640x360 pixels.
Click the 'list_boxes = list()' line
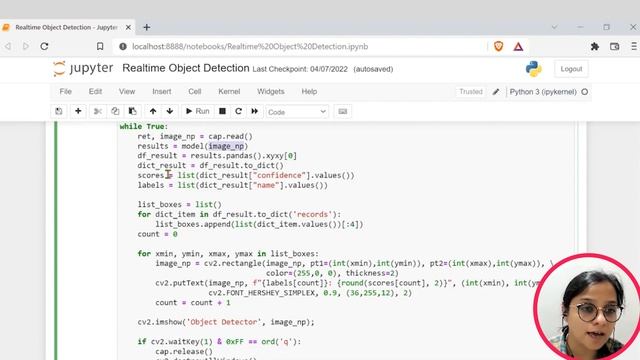[180, 205]
